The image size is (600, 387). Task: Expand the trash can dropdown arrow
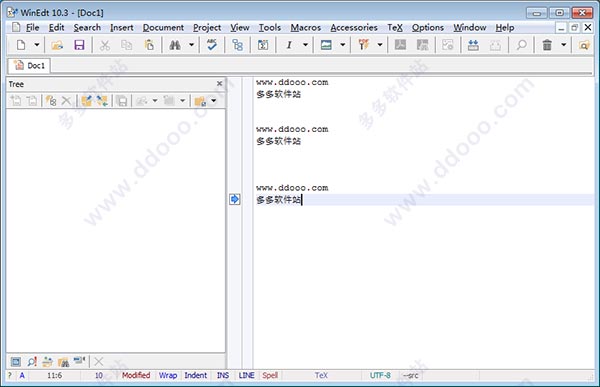pyautogui.click(x=564, y=45)
